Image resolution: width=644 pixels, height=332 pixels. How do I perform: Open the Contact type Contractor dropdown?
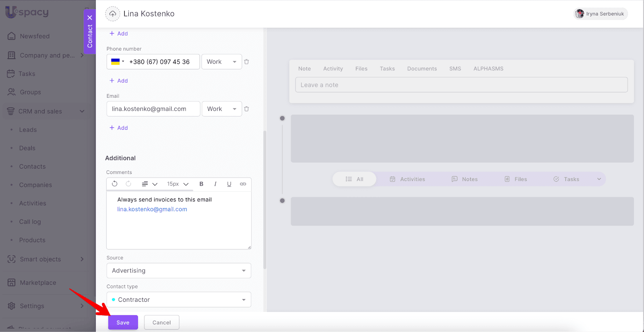[179, 300]
